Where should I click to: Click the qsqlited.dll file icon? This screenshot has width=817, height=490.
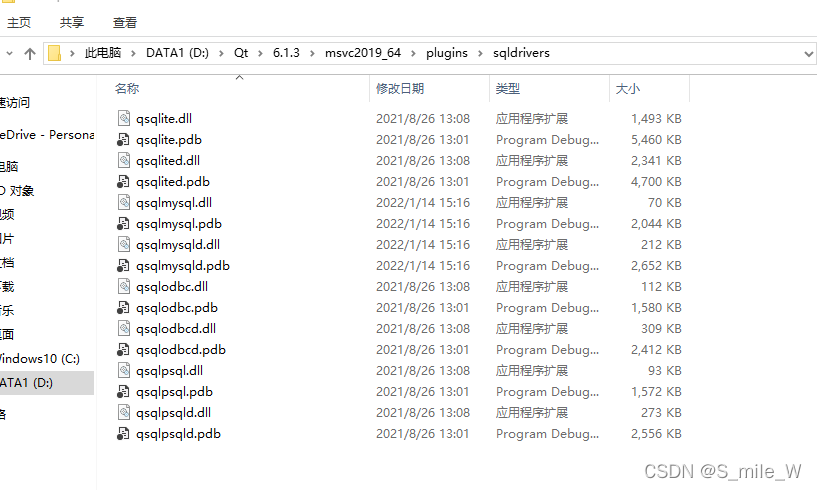coord(123,160)
